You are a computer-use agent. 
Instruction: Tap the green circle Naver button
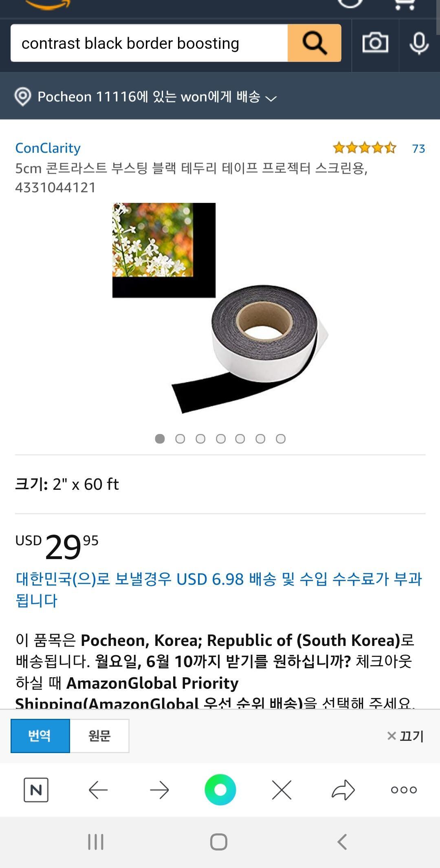click(220, 790)
